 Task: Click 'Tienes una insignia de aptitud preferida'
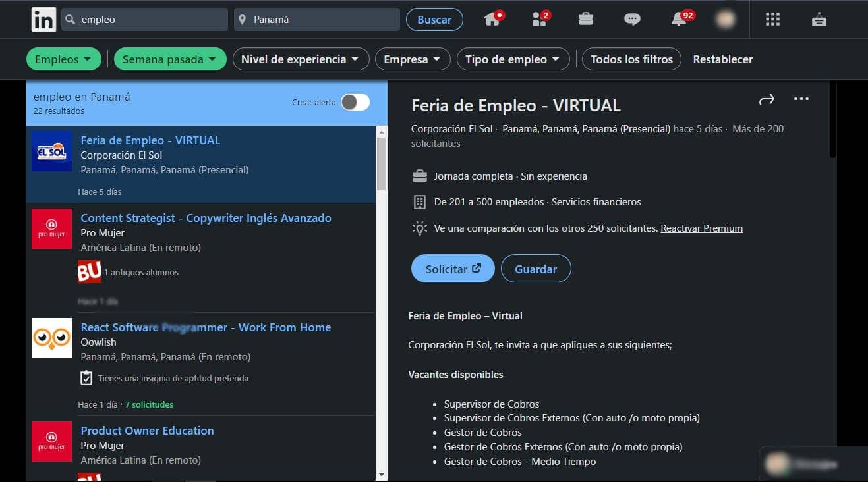[173, 379]
